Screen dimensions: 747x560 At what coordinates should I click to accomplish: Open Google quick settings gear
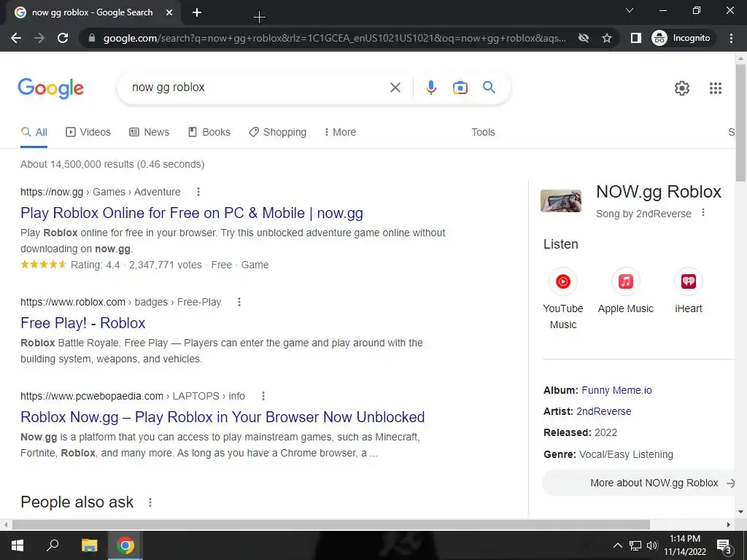click(x=682, y=88)
